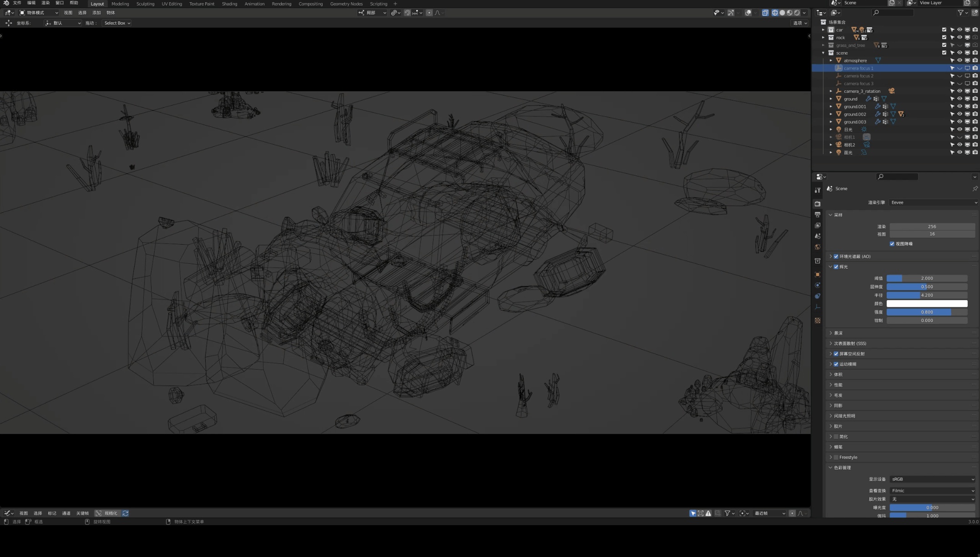Select camera focus 2 in the outliner

pos(858,76)
